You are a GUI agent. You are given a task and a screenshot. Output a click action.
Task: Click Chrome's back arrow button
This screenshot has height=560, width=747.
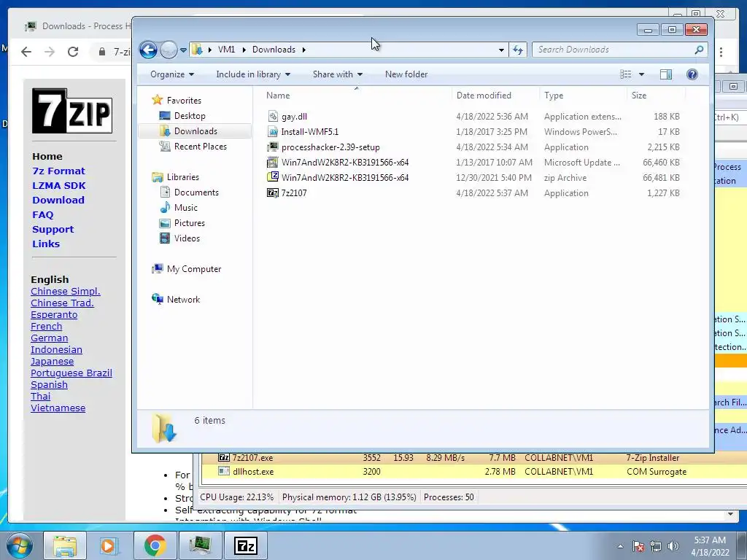pyautogui.click(x=26, y=52)
